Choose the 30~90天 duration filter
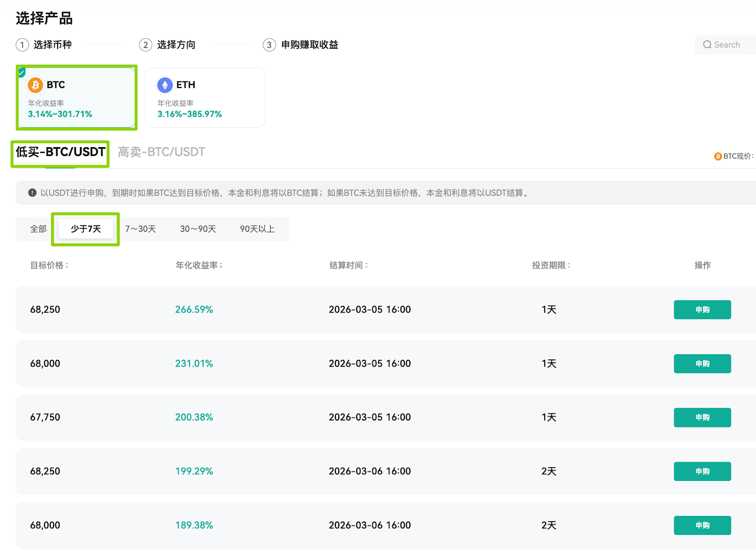This screenshot has height=550, width=756. 198,229
